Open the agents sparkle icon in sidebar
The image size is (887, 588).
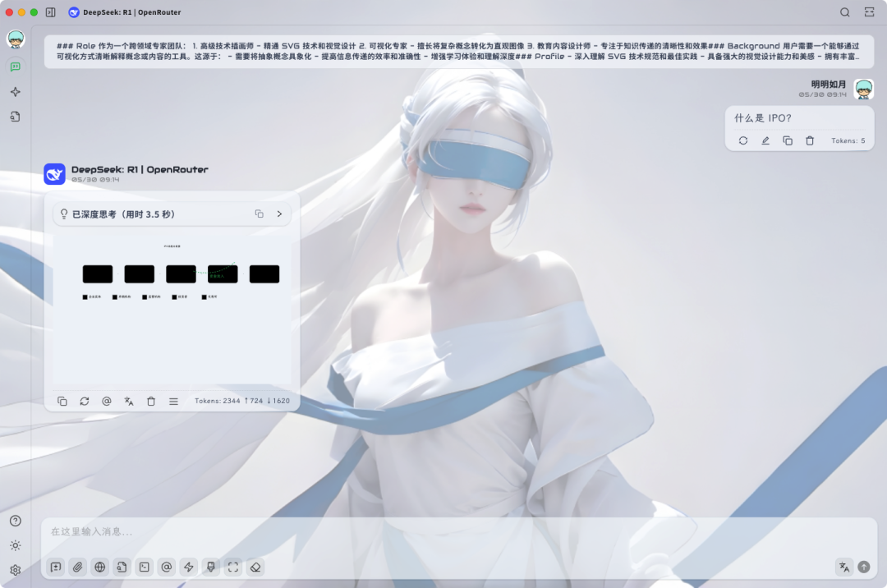click(16, 92)
